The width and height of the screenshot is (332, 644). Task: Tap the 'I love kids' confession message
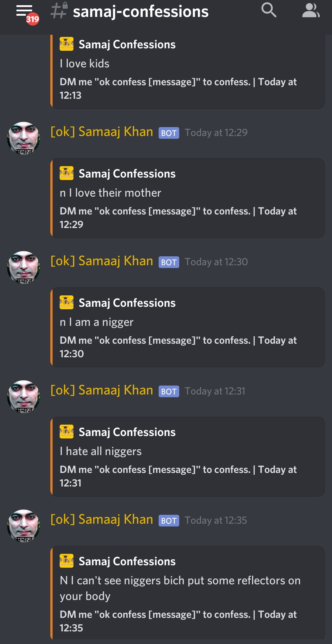point(85,63)
